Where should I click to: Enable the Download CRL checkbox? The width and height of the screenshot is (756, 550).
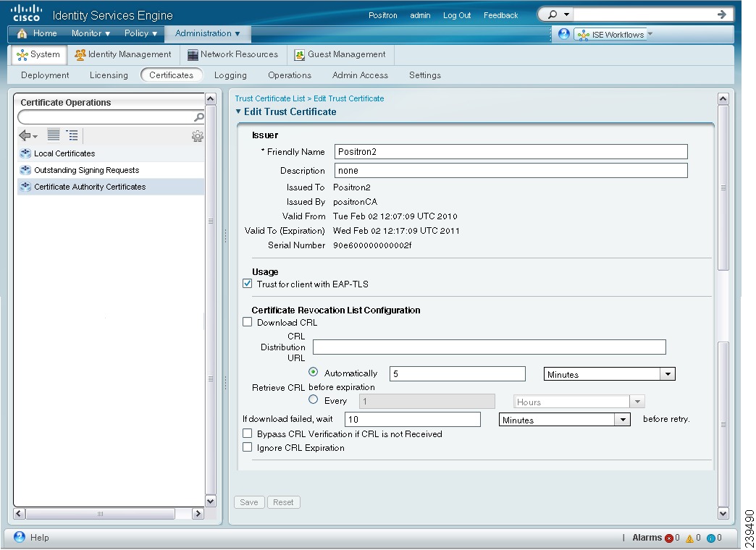tap(248, 322)
